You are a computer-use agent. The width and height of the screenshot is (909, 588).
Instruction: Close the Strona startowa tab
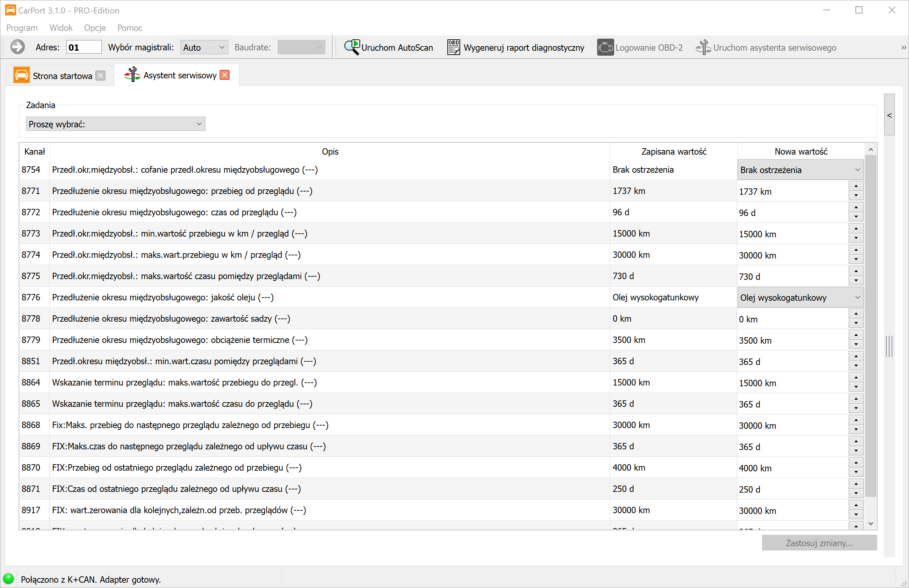[100, 76]
